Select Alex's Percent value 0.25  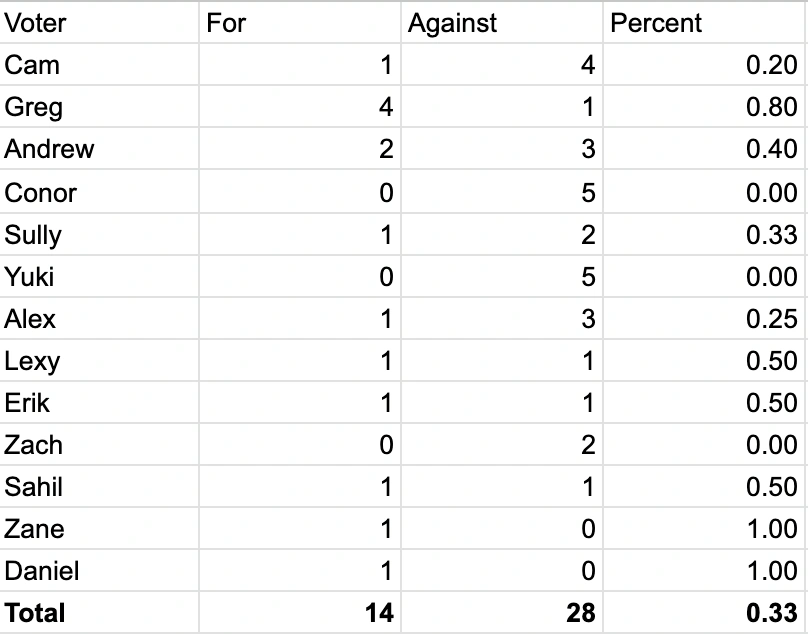click(x=772, y=319)
